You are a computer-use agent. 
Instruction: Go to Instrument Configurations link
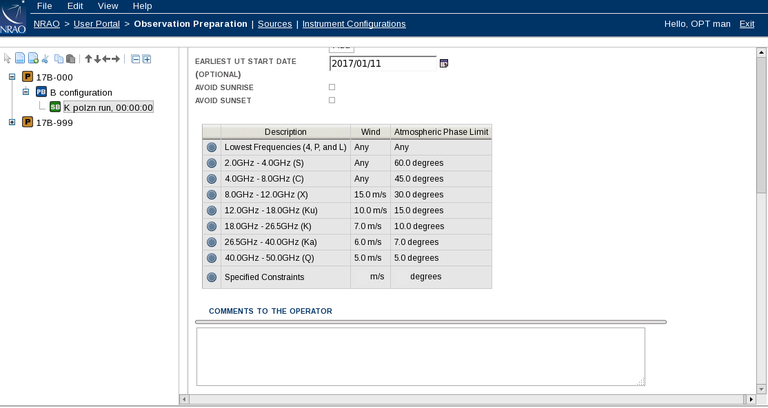click(x=354, y=24)
